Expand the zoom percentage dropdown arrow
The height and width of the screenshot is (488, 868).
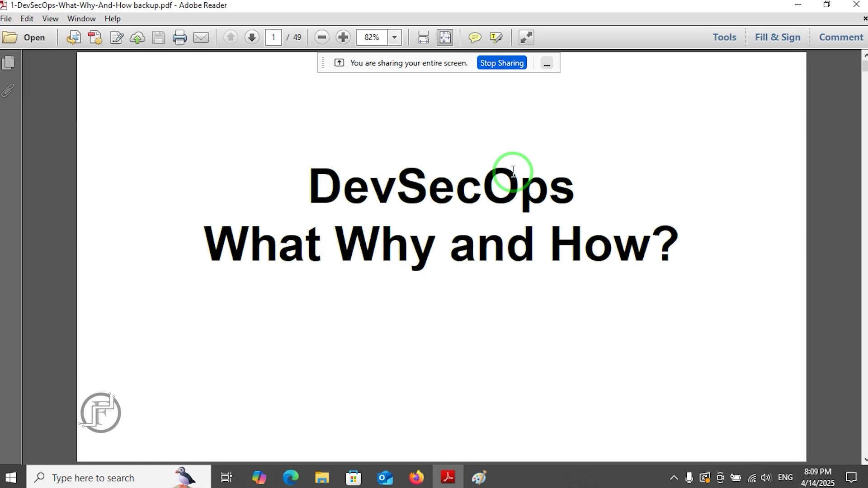[395, 37]
